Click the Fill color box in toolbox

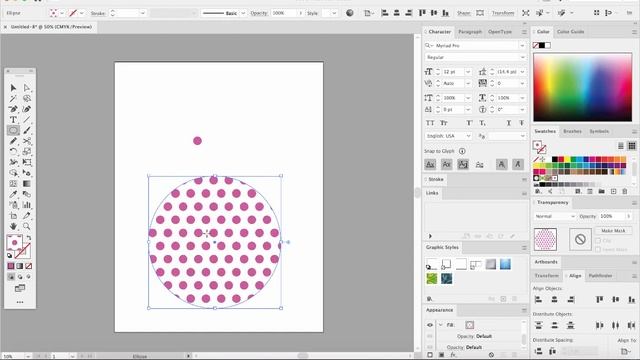pyautogui.click(x=15, y=242)
